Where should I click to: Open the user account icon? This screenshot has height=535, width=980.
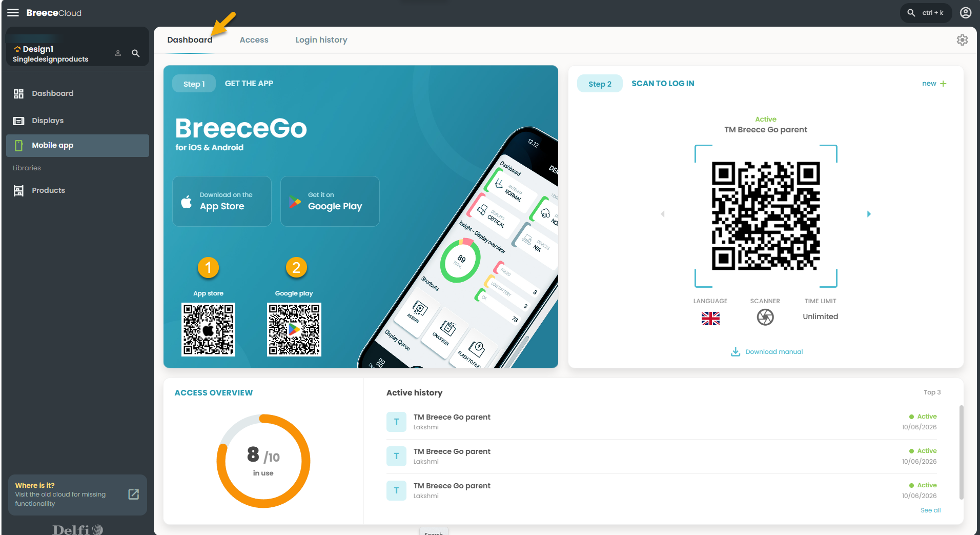[x=966, y=13]
